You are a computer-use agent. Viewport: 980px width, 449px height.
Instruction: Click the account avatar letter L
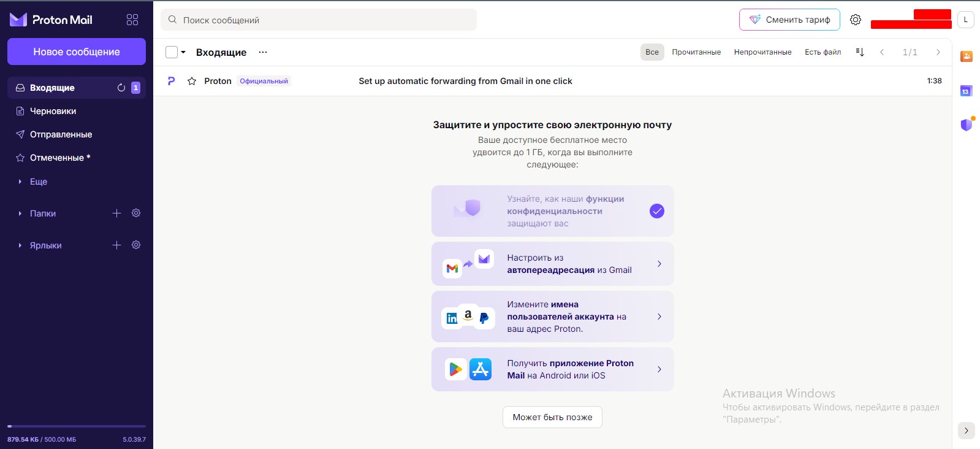(x=966, y=20)
